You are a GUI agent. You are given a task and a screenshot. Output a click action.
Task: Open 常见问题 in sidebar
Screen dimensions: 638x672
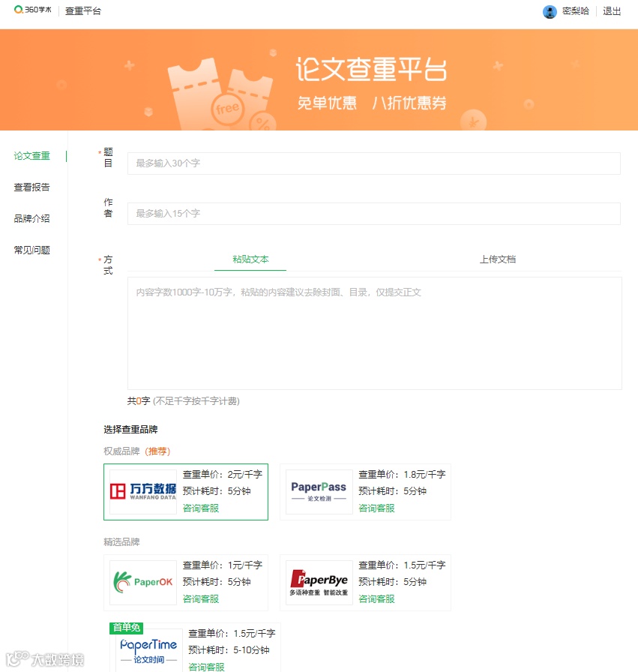point(31,250)
